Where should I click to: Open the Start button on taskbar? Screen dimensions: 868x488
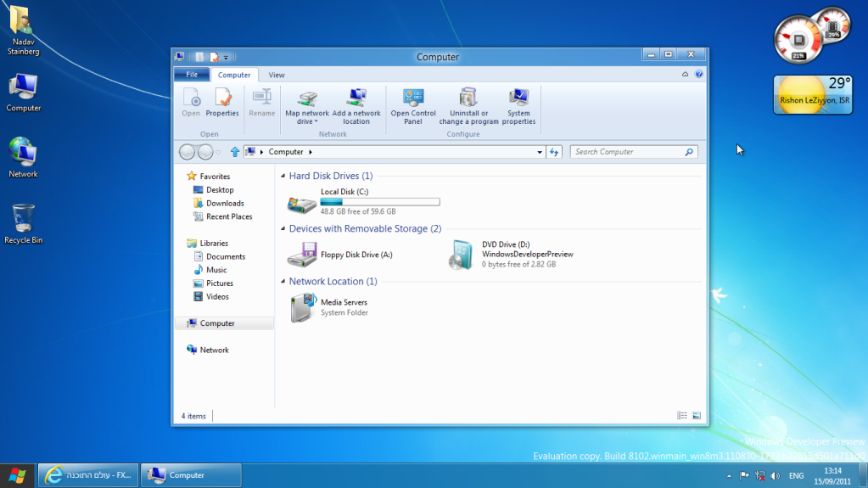tap(17, 476)
